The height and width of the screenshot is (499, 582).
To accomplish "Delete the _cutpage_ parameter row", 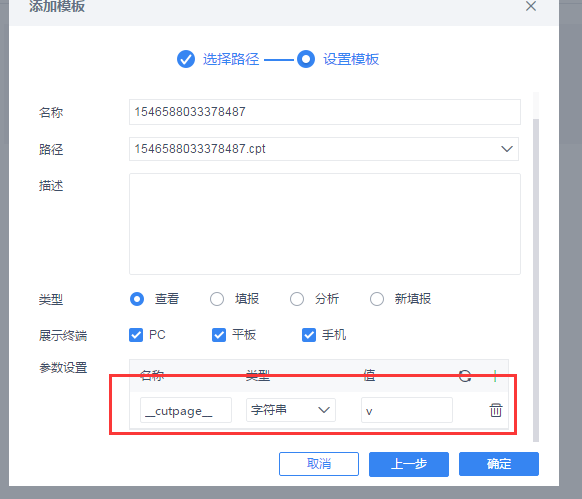I will [496, 410].
